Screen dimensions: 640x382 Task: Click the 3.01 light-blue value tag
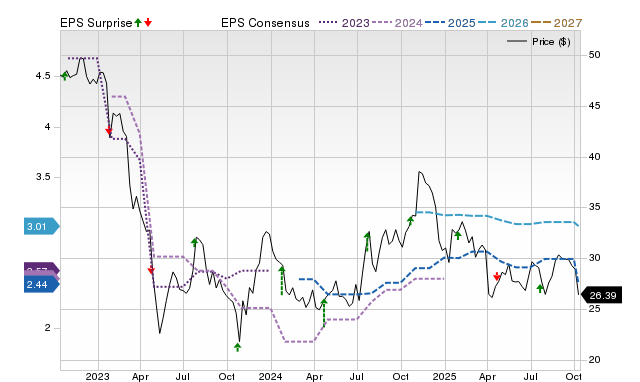click(x=42, y=226)
